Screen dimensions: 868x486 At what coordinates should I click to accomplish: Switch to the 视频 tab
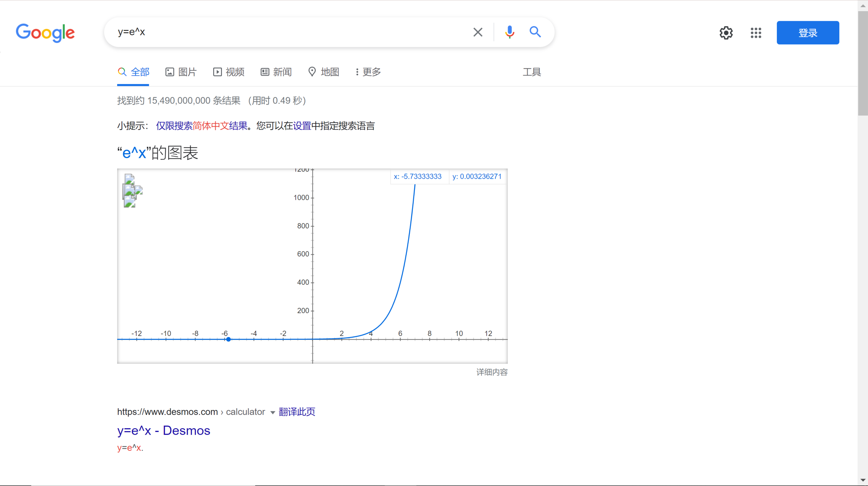tap(228, 72)
